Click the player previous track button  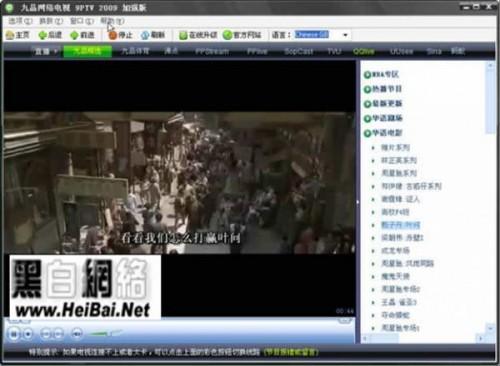point(46,334)
